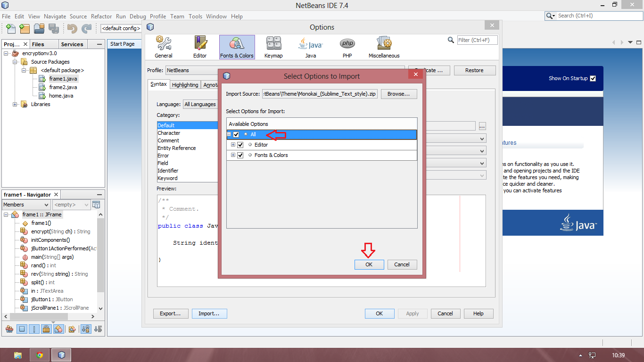The image size is (644, 362).
Task: Click Browse to change import source
Action: (x=398, y=94)
